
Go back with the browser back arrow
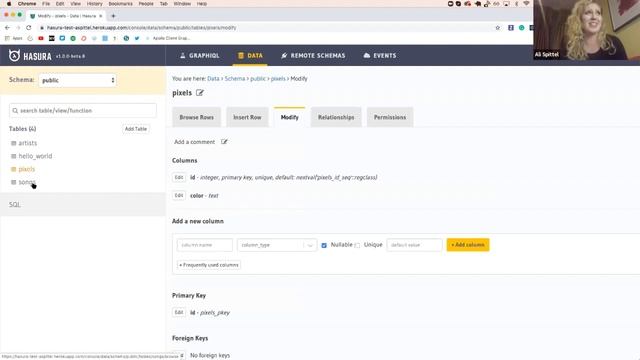tap(7, 28)
